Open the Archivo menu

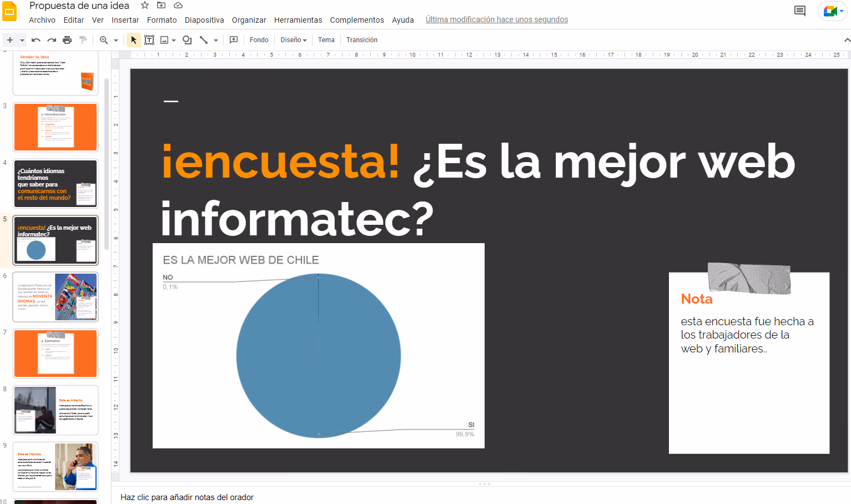click(42, 20)
